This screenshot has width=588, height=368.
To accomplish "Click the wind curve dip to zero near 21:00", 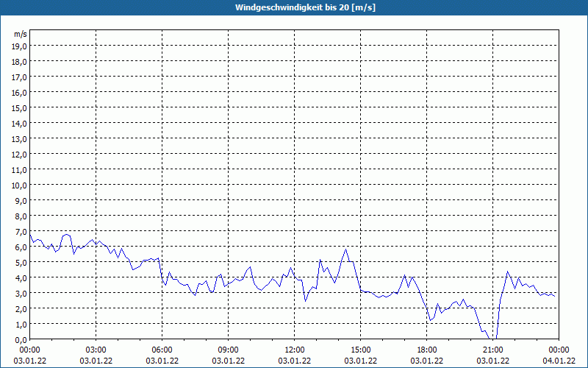I will [492, 339].
